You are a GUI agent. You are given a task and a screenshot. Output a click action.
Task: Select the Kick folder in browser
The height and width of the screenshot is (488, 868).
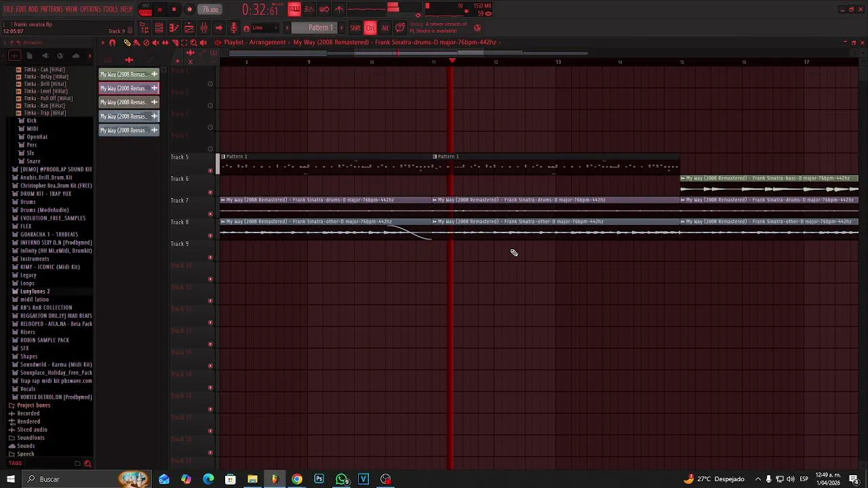point(32,121)
